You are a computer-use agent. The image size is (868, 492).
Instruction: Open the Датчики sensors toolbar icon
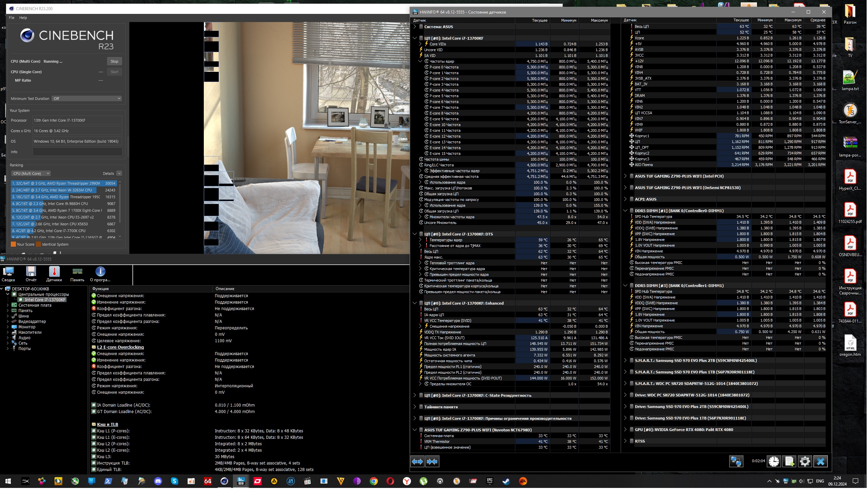click(x=54, y=274)
